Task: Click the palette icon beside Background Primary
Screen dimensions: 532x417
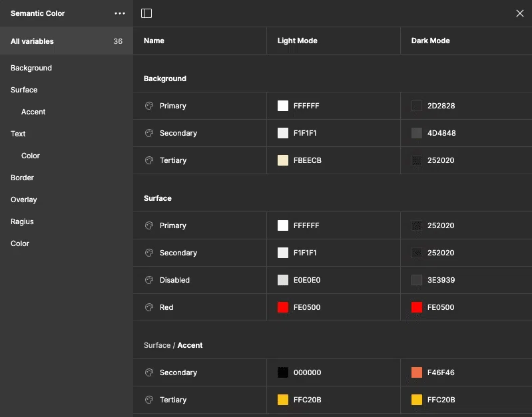Action: pos(149,106)
